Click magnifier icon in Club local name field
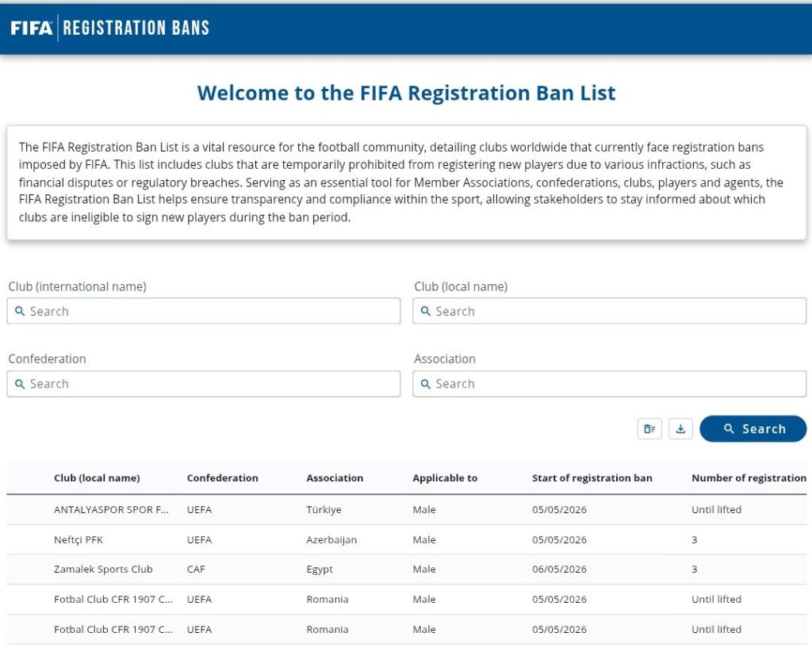The width and height of the screenshot is (812, 648). tap(426, 311)
